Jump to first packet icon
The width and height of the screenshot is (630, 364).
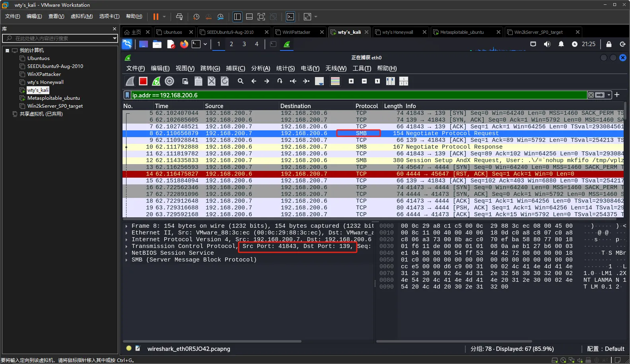point(293,81)
